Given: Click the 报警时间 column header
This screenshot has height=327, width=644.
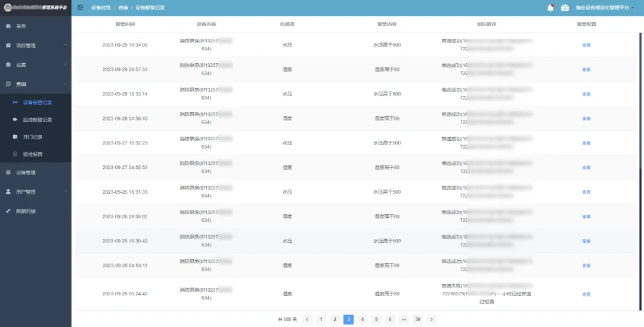Looking at the screenshot, I should (x=125, y=24).
